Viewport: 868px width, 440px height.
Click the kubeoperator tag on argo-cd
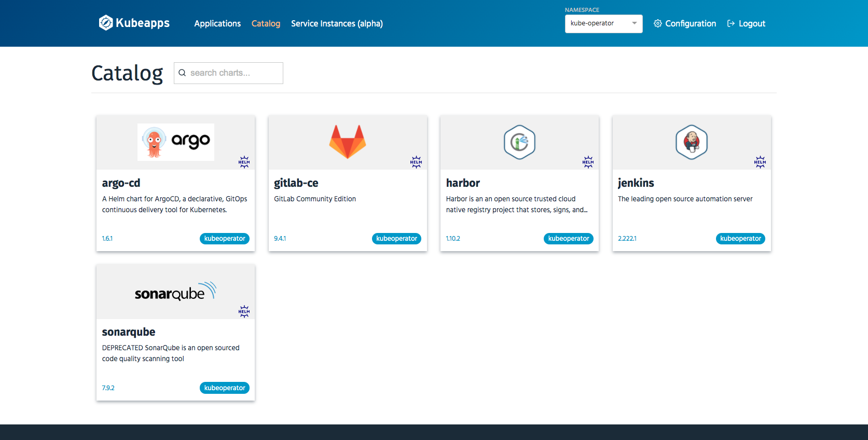pyautogui.click(x=225, y=239)
